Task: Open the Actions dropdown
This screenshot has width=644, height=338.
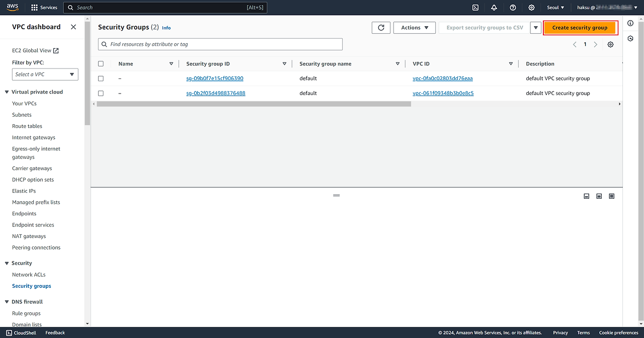Action: click(415, 28)
